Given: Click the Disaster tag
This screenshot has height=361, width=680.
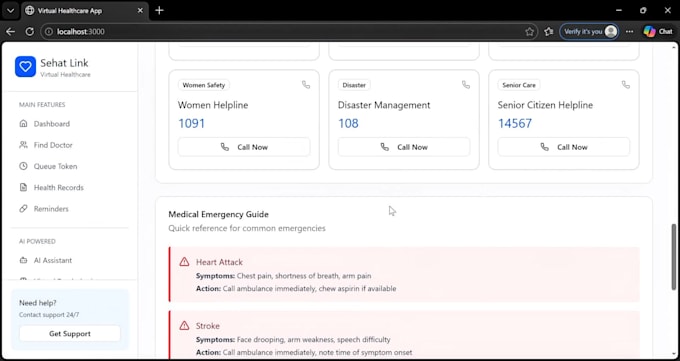Looking at the screenshot, I should click(354, 85).
